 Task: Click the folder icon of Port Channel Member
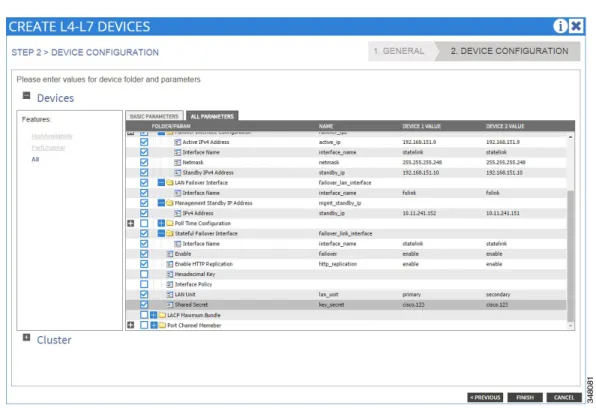tap(162, 325)
